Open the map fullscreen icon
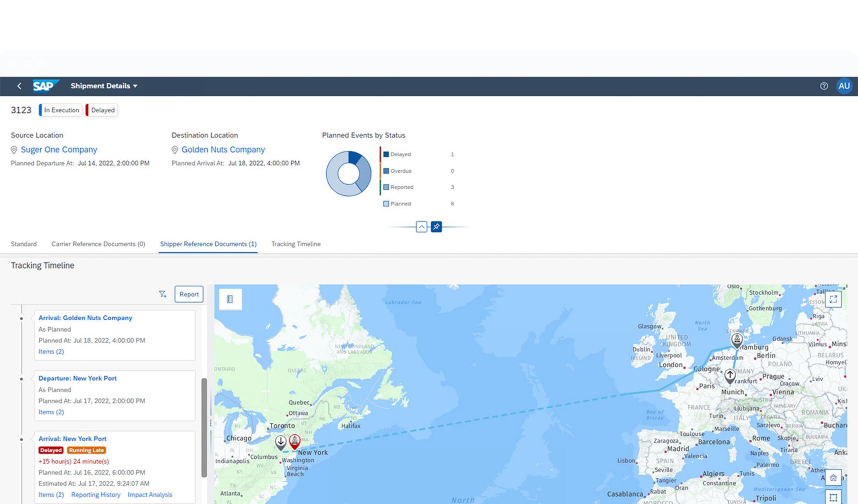Screen dimensions: 858x504 (x=834, y=299)
